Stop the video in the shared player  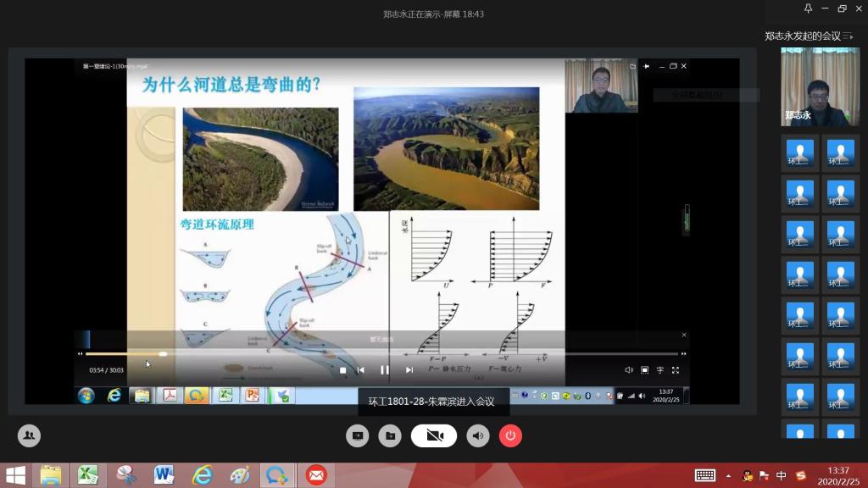342,369
